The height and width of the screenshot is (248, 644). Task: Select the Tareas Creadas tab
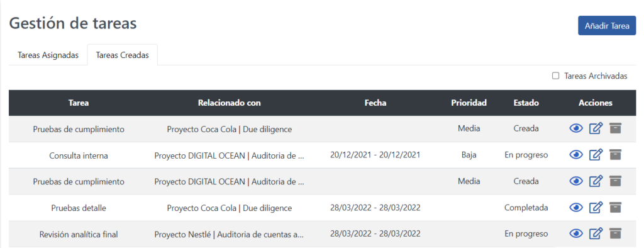tap(123, 55)
